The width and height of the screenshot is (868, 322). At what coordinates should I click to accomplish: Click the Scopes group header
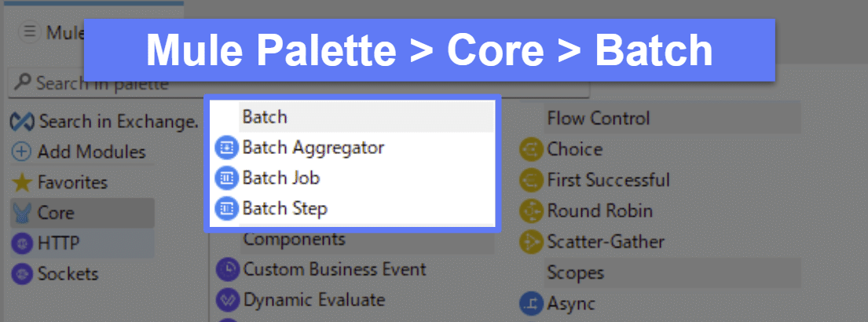pos(575,273)
